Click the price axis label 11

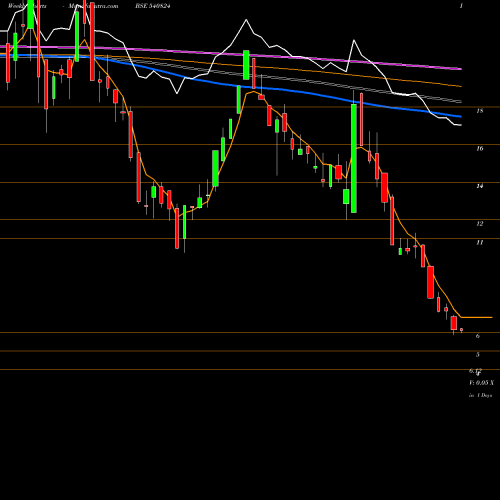[480, 243]
